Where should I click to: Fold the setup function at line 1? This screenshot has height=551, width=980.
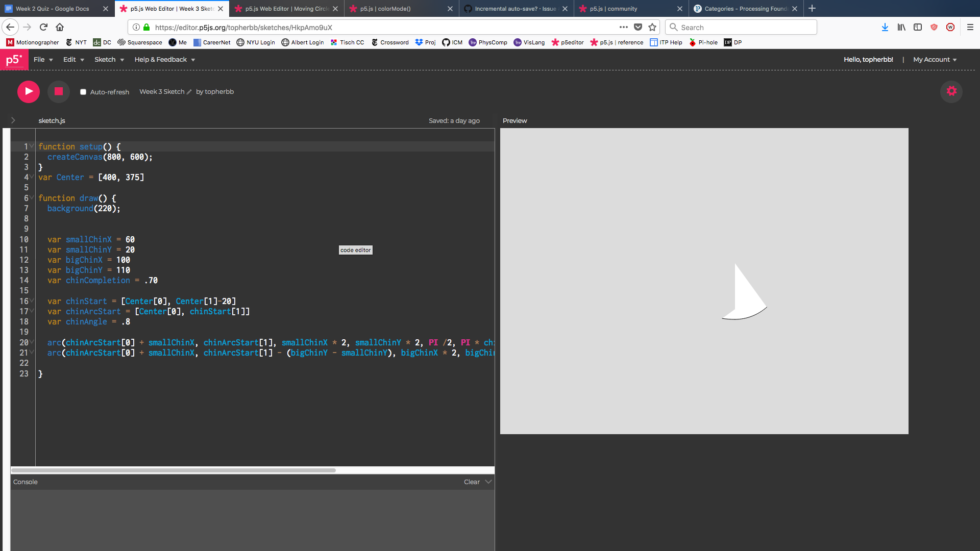click(x=32, y=146)
